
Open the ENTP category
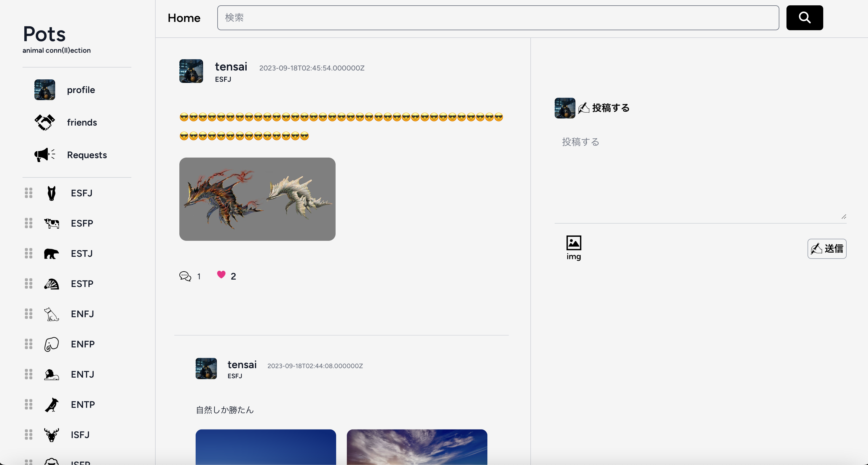click(82, 405)
